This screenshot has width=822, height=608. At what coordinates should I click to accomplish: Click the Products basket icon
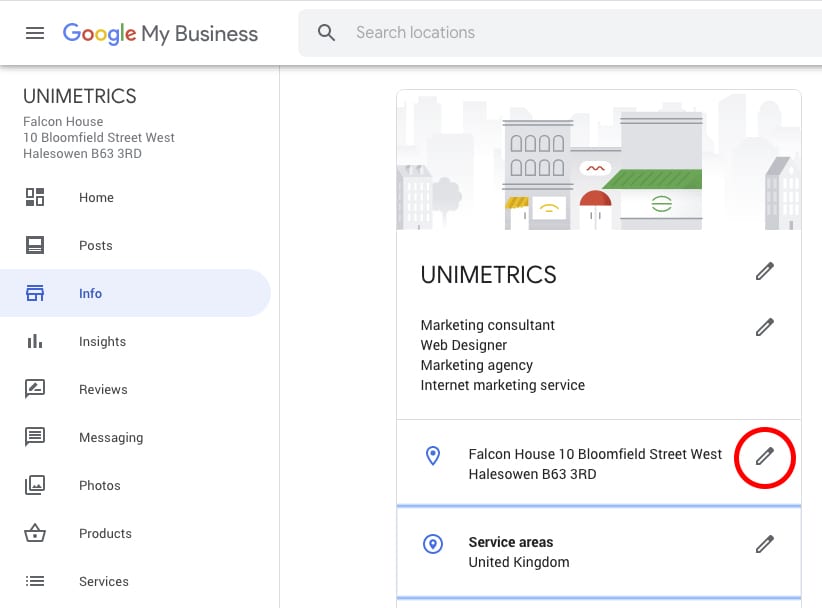click(x=35, y=533)
